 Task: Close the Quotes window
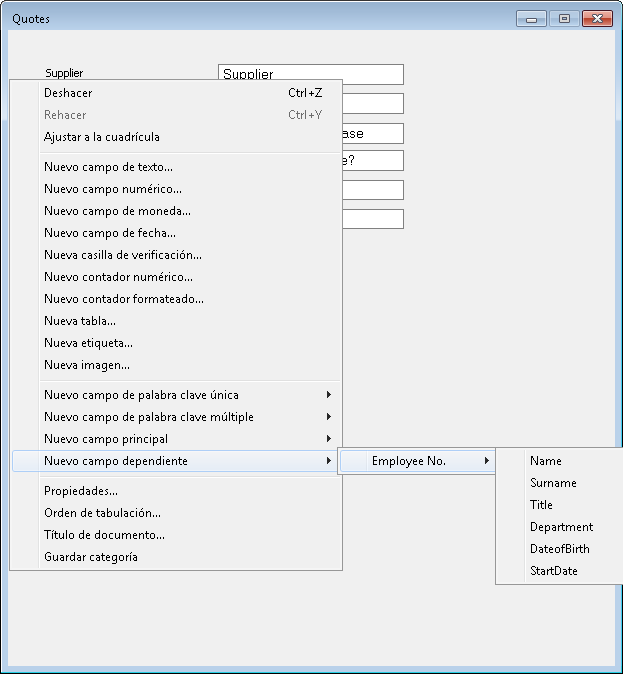coord(597,18)
